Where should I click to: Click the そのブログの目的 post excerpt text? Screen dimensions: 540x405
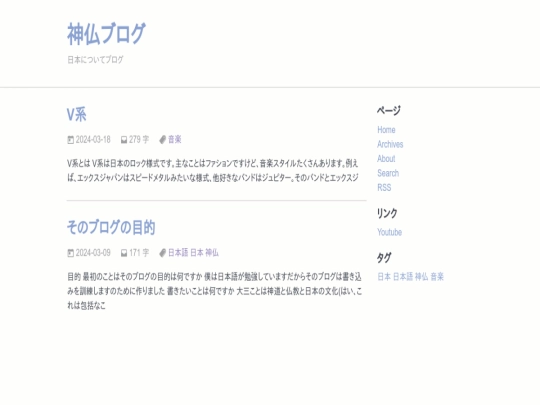215,291
